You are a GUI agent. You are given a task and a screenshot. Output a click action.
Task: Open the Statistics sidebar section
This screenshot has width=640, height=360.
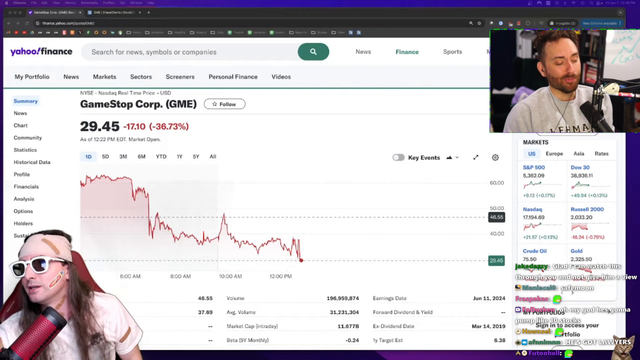(x=25, y=150)
